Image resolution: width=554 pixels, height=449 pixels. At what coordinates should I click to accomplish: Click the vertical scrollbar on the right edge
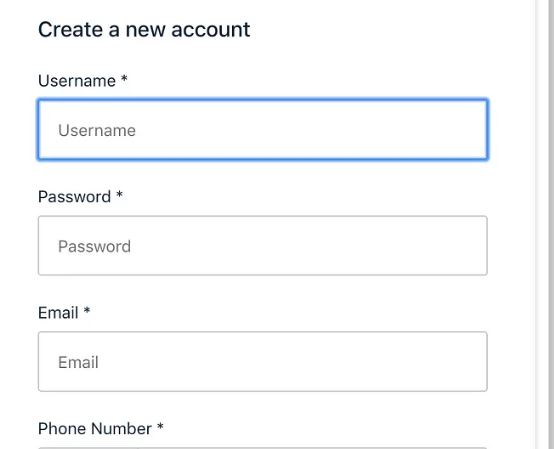pos(544,224)
